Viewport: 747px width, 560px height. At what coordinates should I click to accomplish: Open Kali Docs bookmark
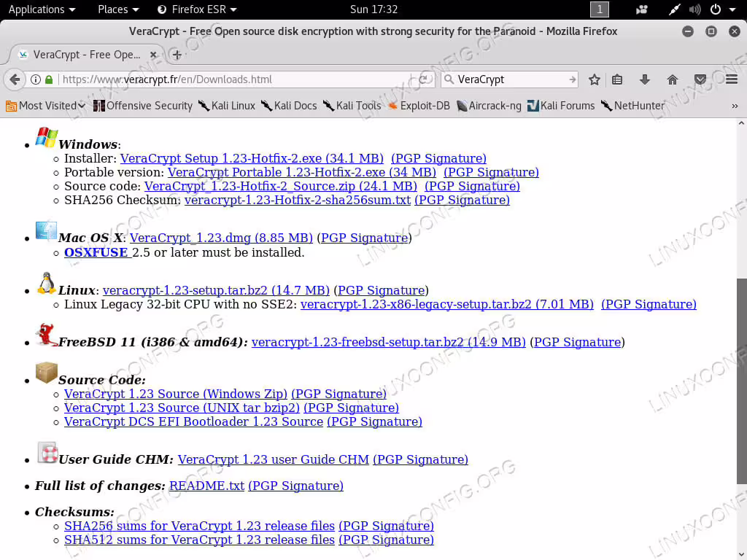[289, 106]
